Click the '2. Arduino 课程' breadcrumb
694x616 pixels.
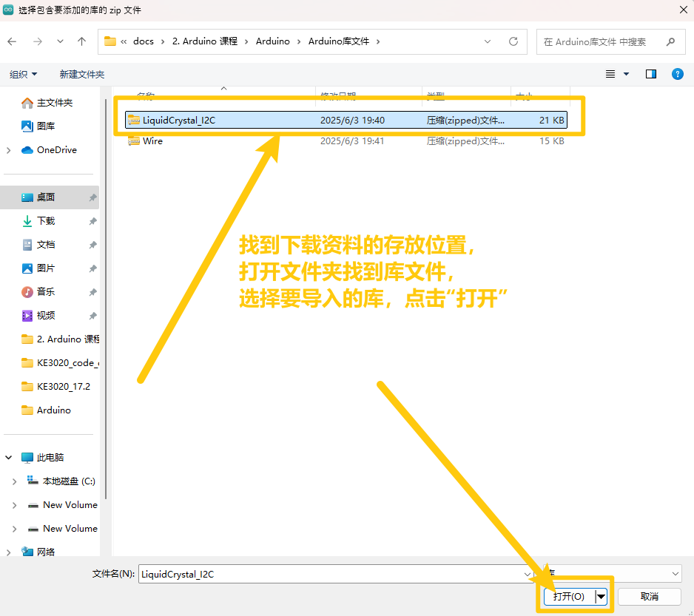205,41
